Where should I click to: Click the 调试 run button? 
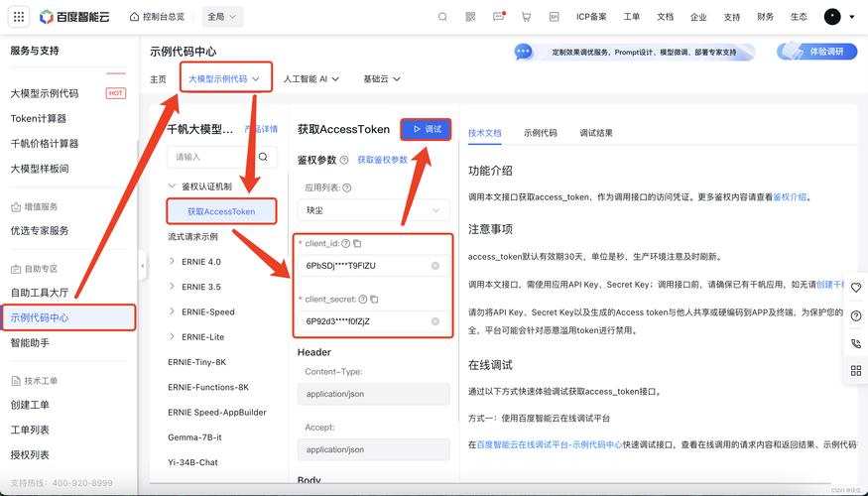click(x=426, y=129)
